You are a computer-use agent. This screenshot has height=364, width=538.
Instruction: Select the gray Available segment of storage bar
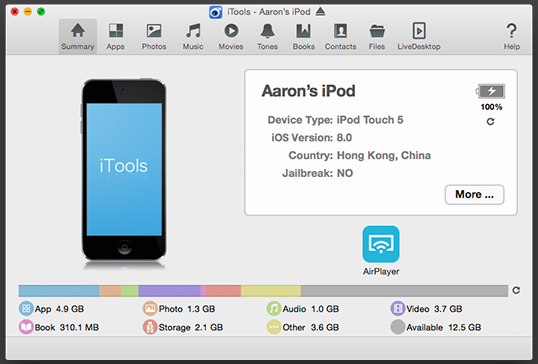click(404, 291)
